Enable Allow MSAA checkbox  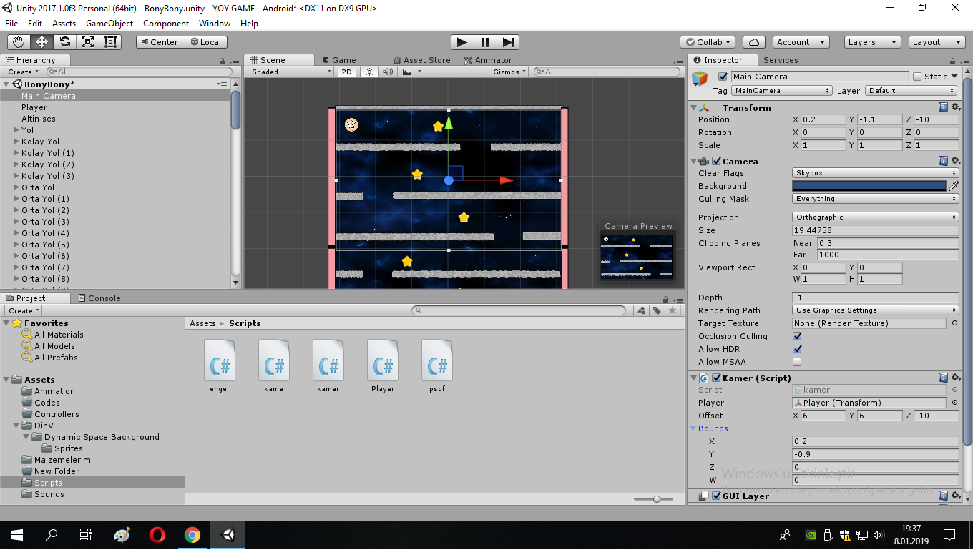click(x=797, y=362)
